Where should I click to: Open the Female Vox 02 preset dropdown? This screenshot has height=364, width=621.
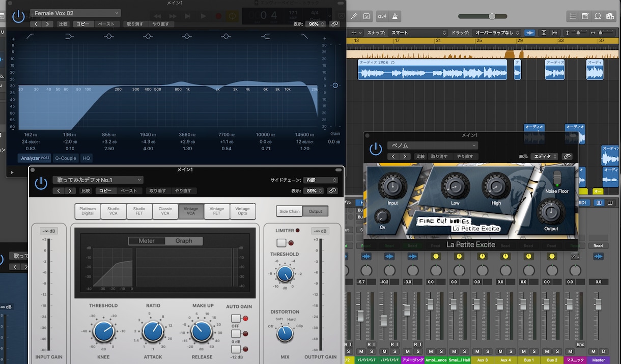pos(75,13)
